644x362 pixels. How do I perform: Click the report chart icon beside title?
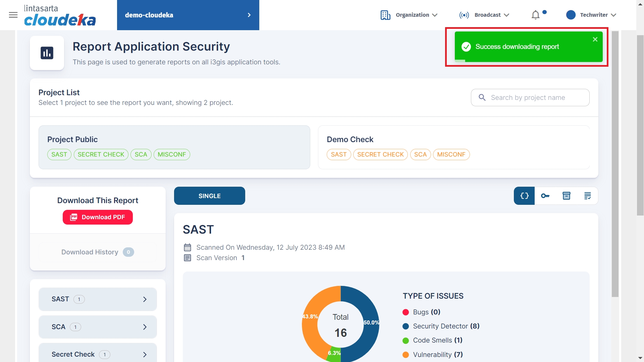pos(47,53)
